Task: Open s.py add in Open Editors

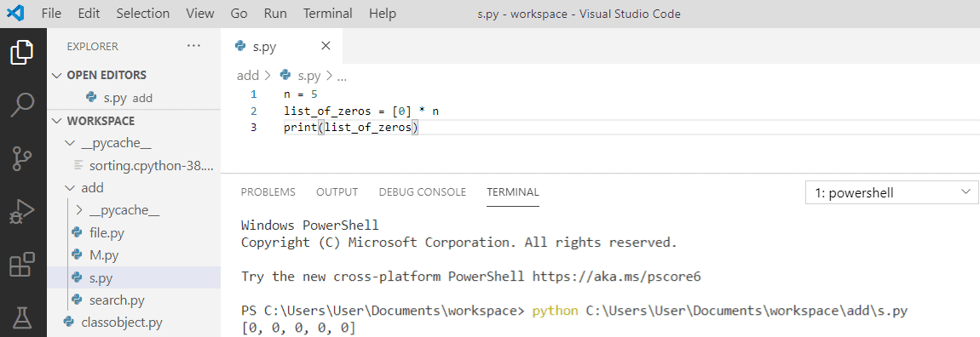Action: [x=134, y=98]
